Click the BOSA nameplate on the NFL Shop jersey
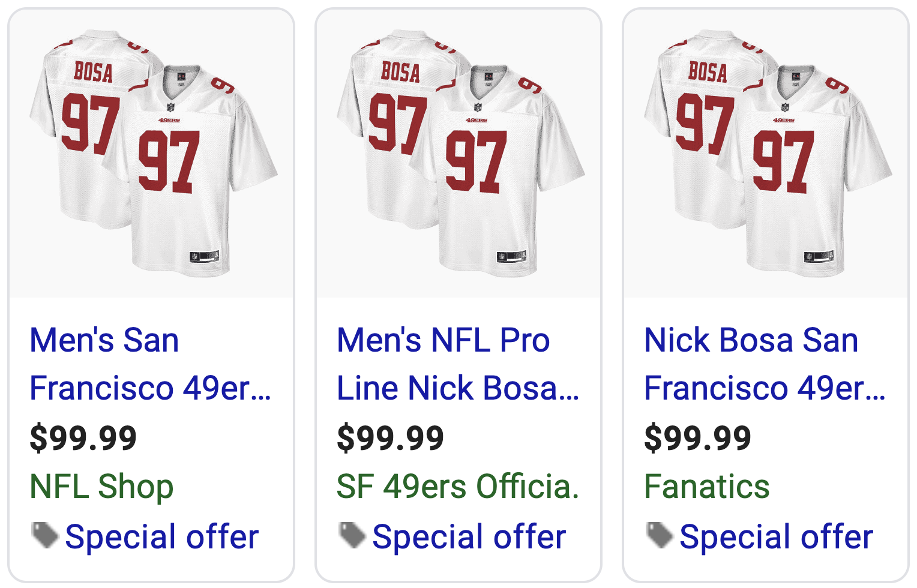This screenshot has height=588, width=917. [x=93, y=73]
